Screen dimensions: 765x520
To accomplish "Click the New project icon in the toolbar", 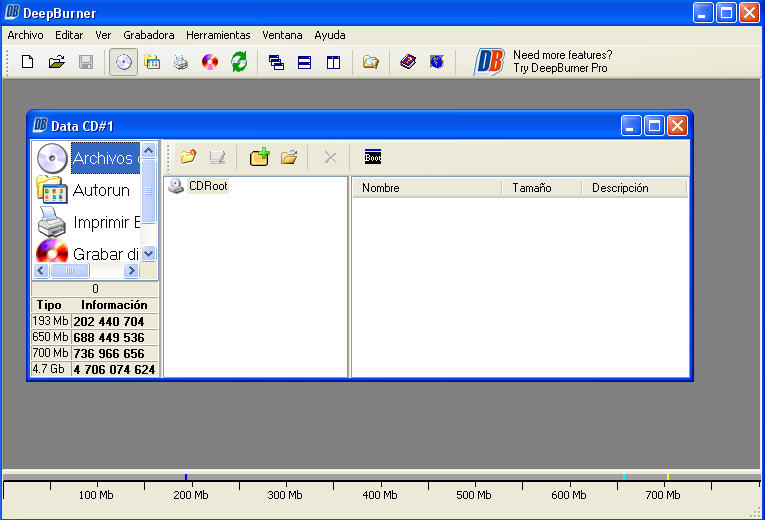I will (x=27, y=62).
